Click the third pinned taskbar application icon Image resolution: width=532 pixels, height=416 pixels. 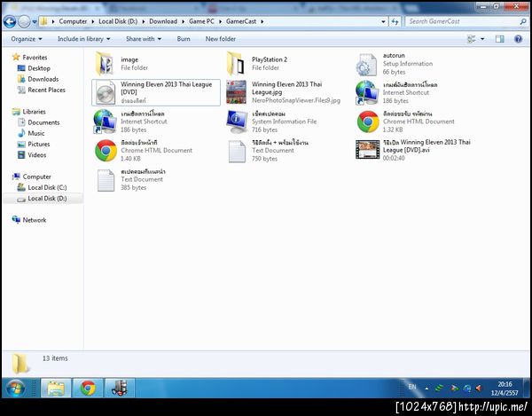pyautogui.click(x=120, y=388)
